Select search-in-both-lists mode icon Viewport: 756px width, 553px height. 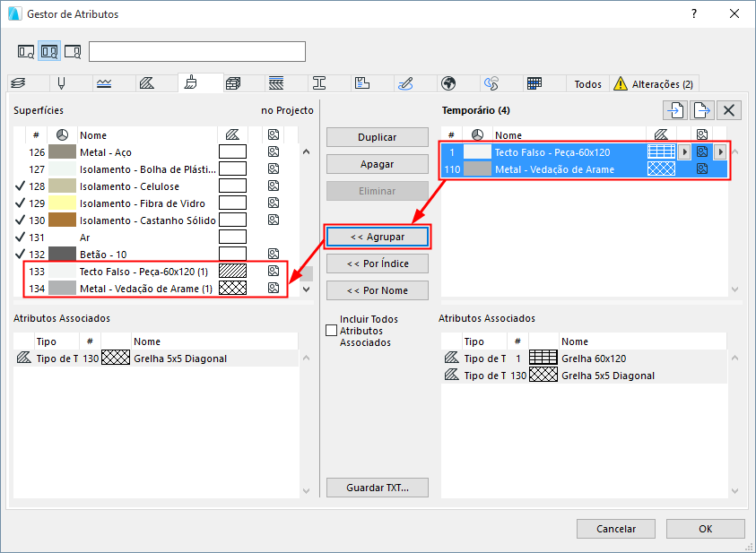[x=49, y=51]
